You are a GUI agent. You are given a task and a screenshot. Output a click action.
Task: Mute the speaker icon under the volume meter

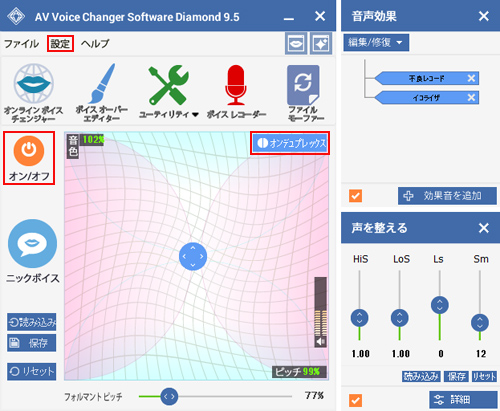coord(321,342)
